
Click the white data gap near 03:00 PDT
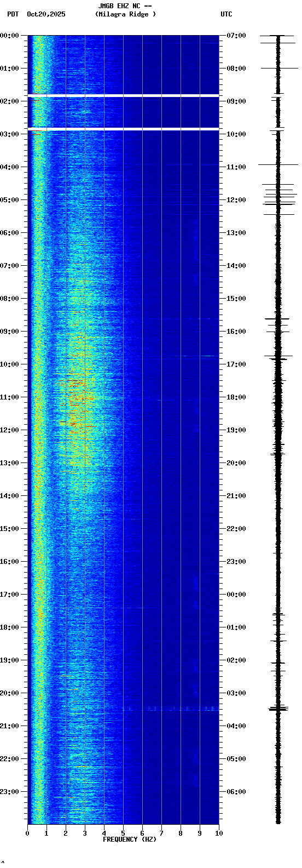pyautogui.click(x=123, y=129)
